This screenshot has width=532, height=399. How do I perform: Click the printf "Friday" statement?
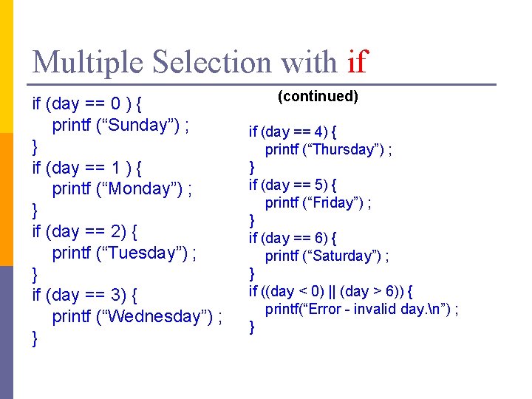pos(318,202)
